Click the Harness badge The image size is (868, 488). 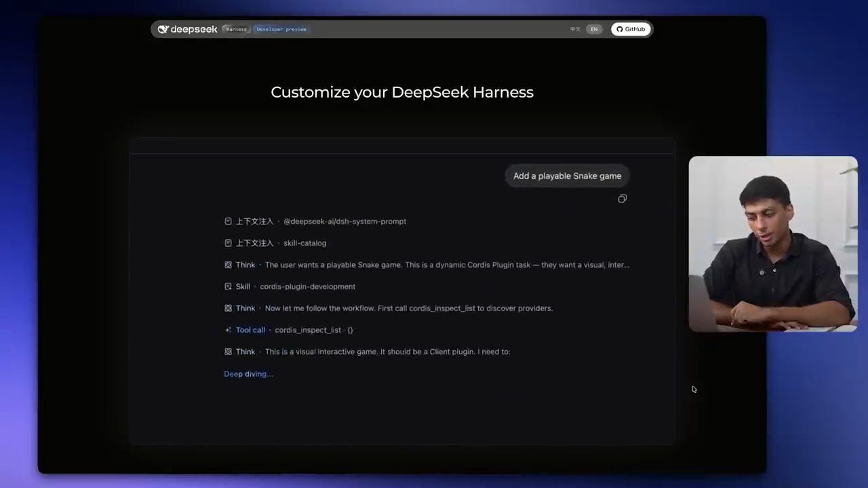[236, 29]
